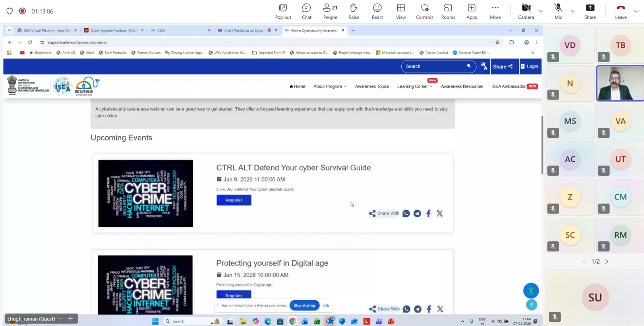644x326 pixels.
Task: Raise your hand in the meeting
Action: pyautogui.click(x=354, y=11)
